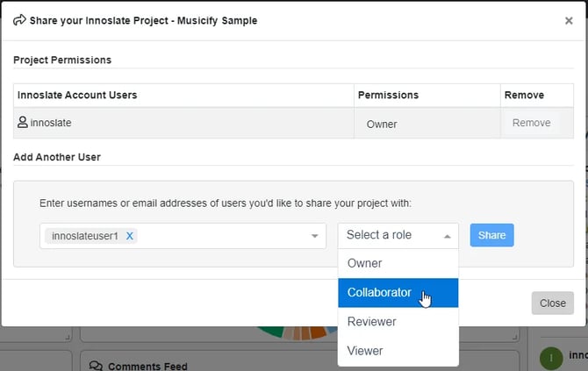Choose the Owner role option

pos(398,263)
